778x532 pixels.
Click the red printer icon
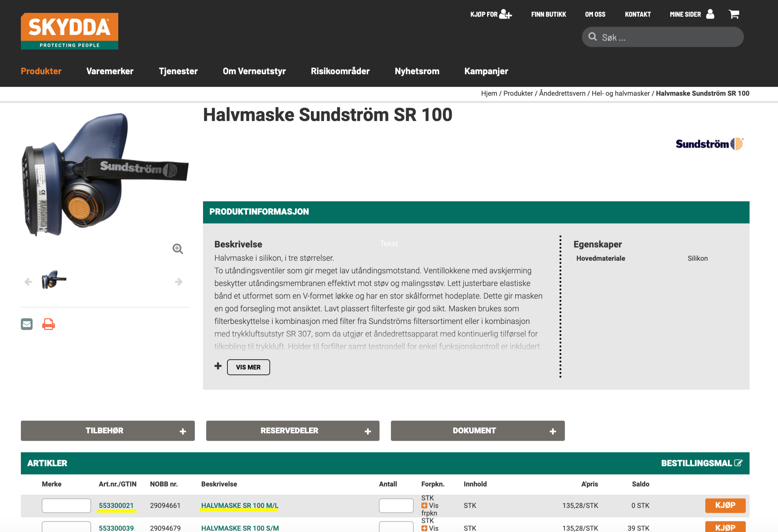click(x=48, y=324)
